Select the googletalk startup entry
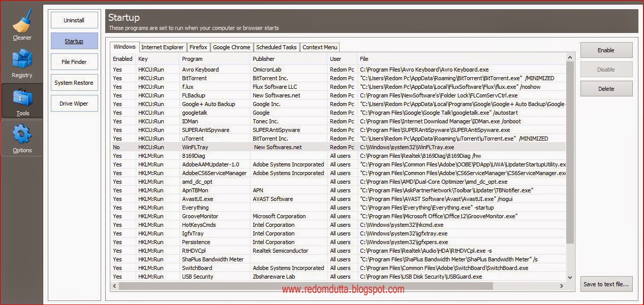 (x=339, y=113)
